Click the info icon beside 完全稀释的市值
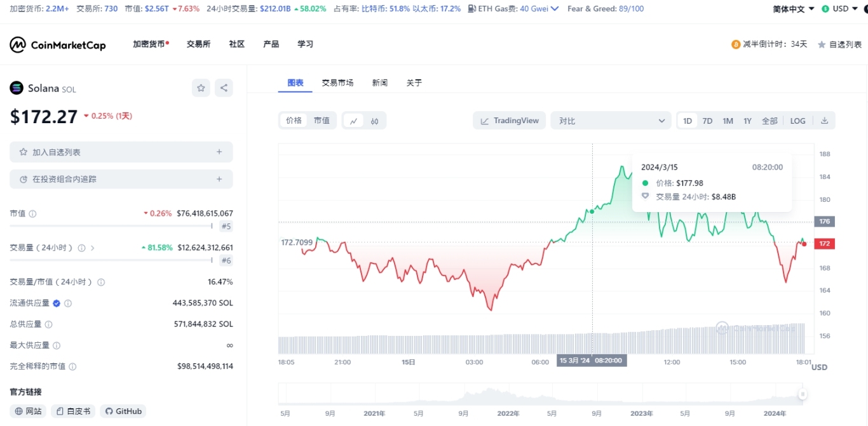The height and width of the screenshot is (426, 868). point(72,367)
